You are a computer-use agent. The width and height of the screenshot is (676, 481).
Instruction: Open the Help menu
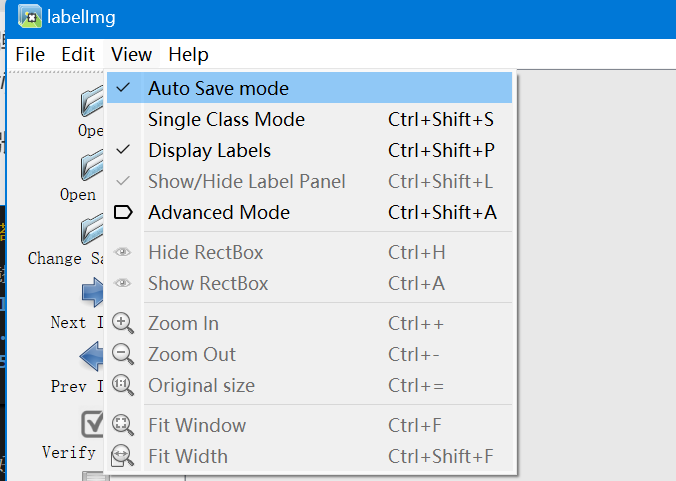click(x=188, y=55)
